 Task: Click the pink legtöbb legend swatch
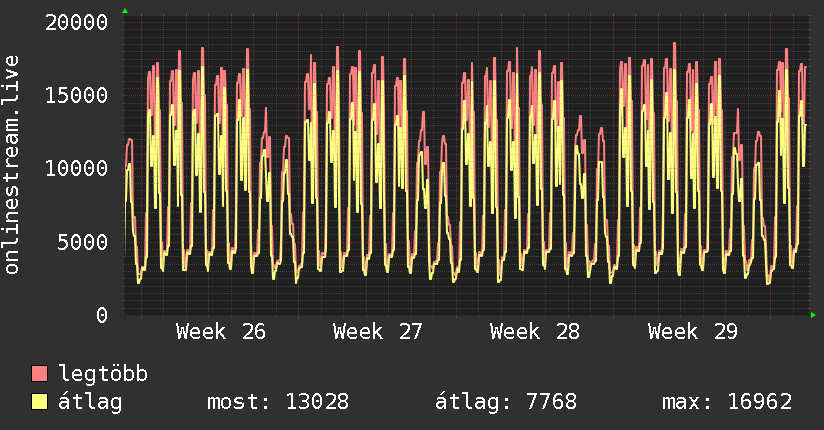[x=39, y=373]
